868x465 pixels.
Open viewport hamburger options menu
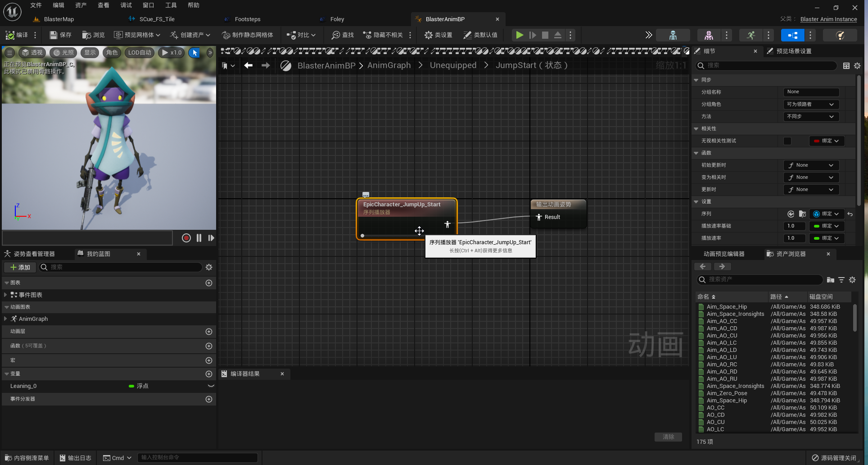tap(9, 53)
